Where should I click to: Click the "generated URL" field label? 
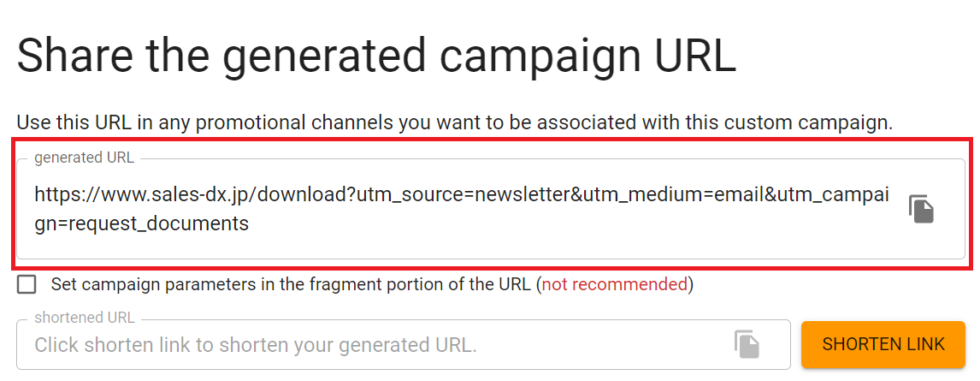pos(84,158)
